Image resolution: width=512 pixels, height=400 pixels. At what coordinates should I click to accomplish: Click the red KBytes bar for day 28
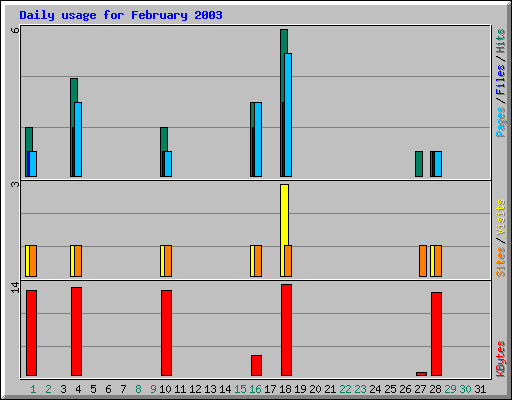pos(436,334)
